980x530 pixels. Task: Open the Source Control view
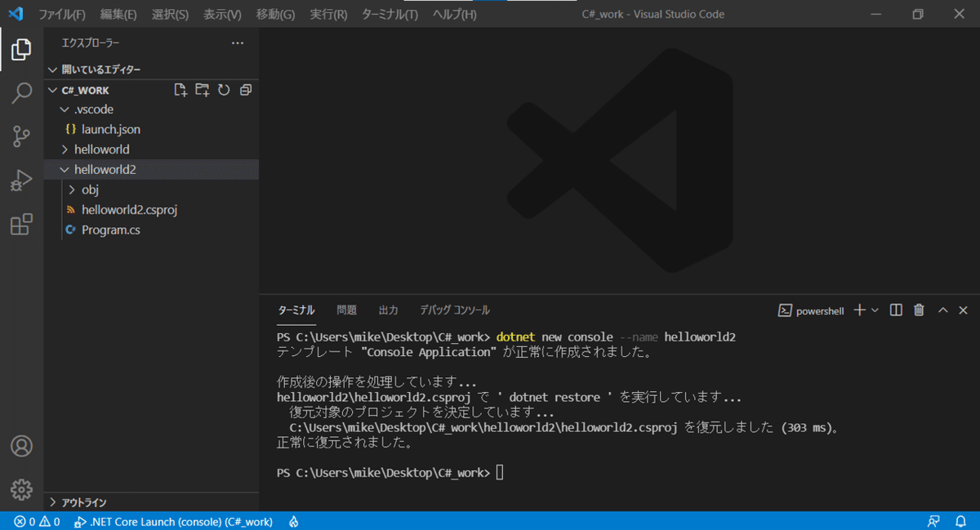pos(21,136)
